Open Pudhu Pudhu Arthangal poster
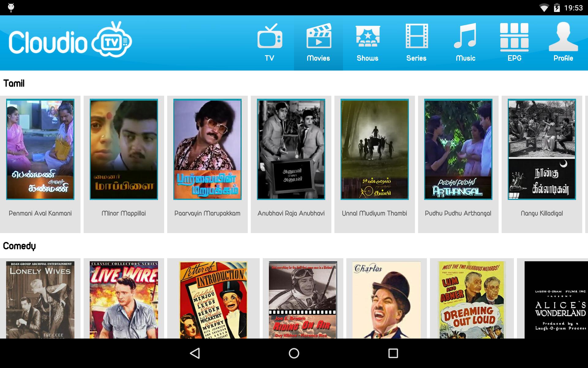Screen dimensions: 588x368 click(x=458, y=149)
